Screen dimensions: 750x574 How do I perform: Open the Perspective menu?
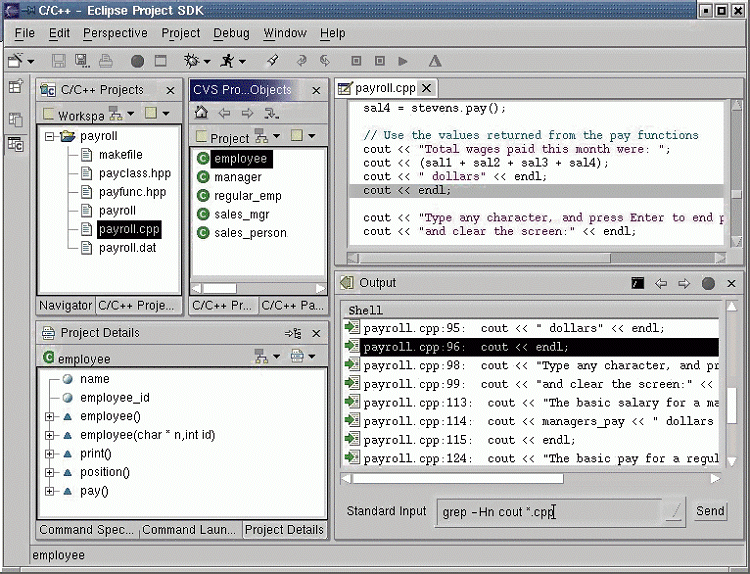pos(115,33)
